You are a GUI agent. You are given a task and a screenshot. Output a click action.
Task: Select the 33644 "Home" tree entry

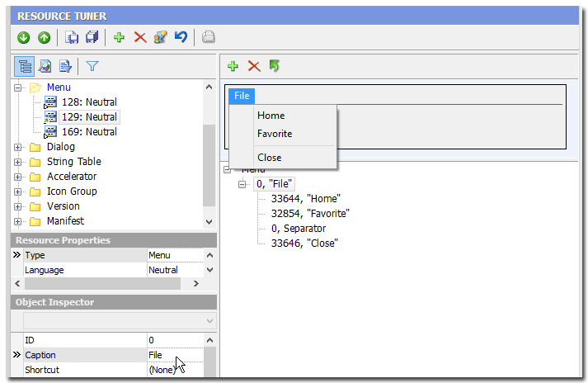pyautogui.click(x=305, y=199)
